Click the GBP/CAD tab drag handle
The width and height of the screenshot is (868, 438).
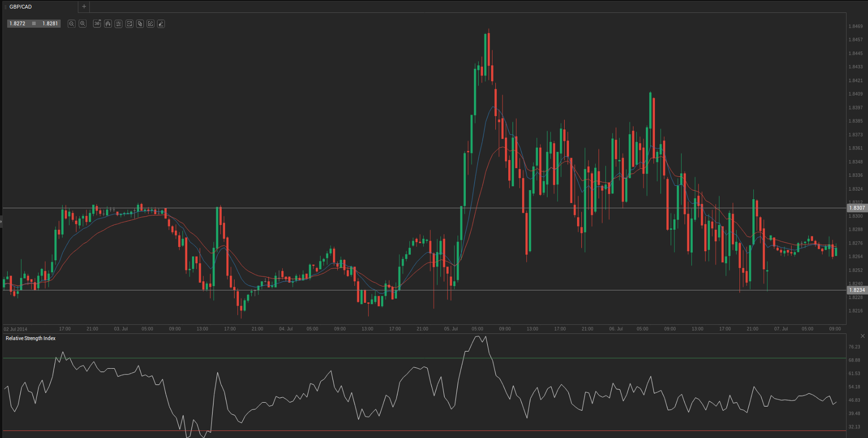(x=6, y=7)
